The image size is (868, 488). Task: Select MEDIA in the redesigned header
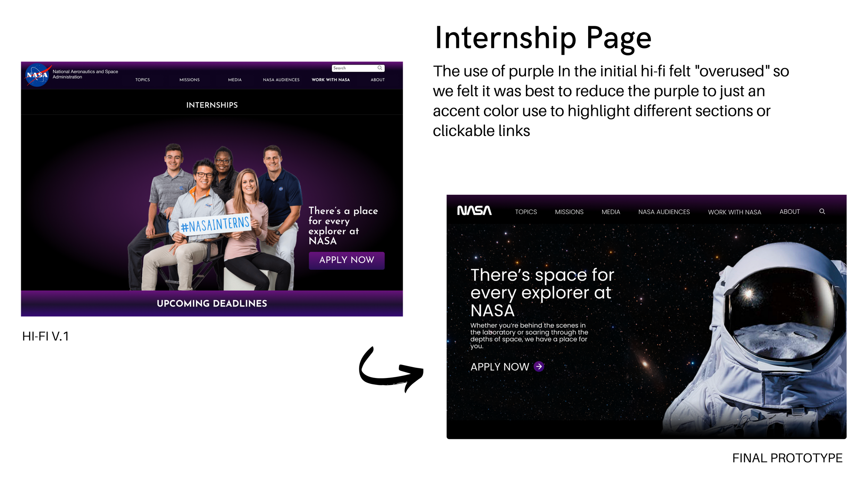pyautogui.click(x=611, y=212)
